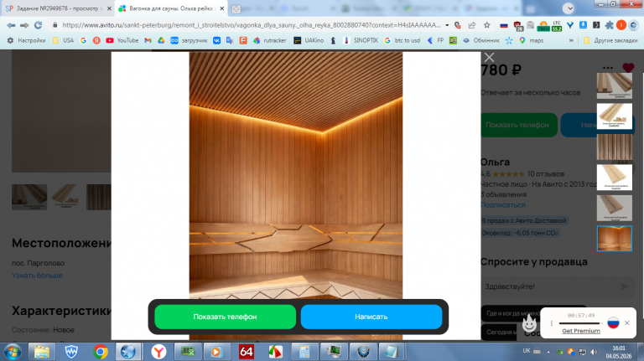Viewport: 644px width, 361px height.
Task: Open the Подписаться link under seller Ольга
Action: (x=503, y=204)
